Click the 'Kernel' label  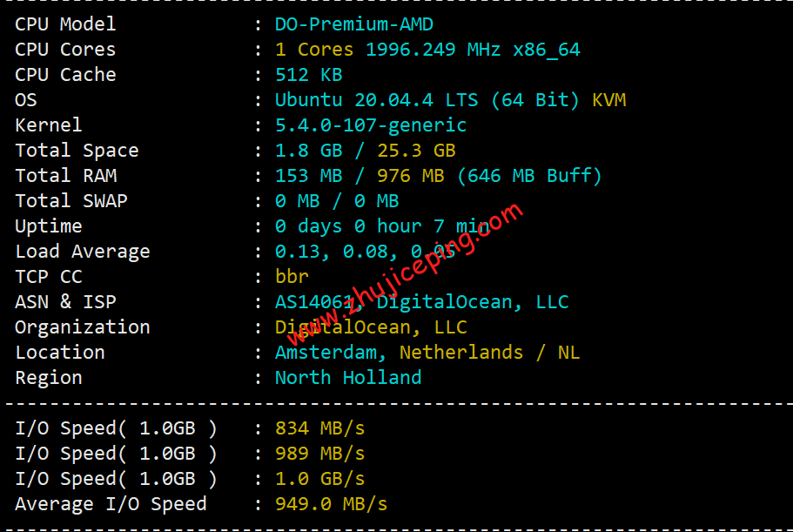coord(49,125)
